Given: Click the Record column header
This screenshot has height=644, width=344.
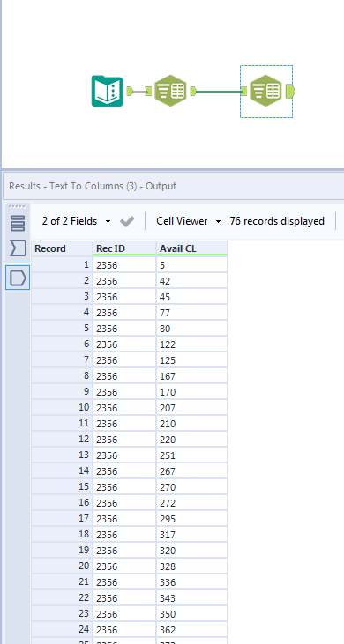Looking at the screenshot, I should [62, 248].
